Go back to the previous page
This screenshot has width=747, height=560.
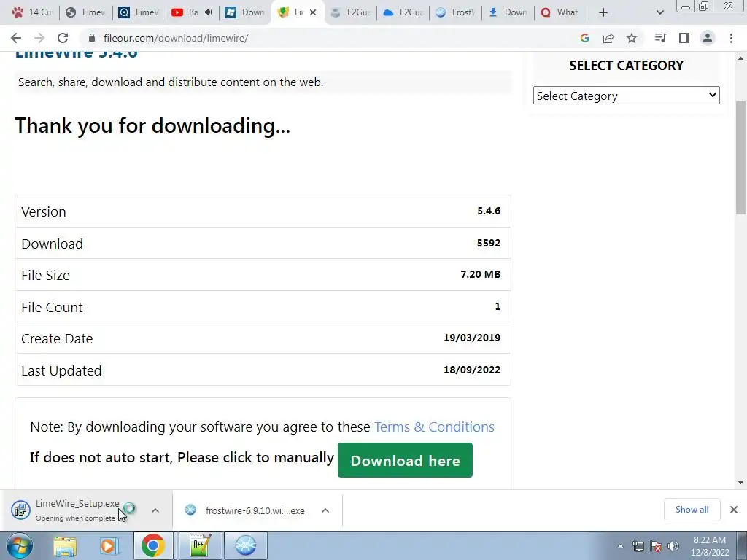tap(16, 38)
